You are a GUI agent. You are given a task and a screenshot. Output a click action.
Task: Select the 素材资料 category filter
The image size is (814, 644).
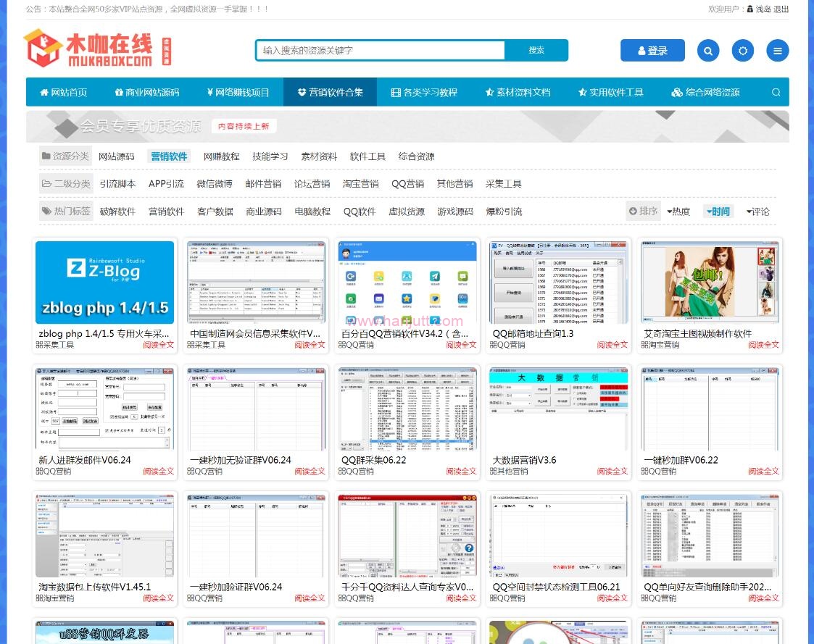pos(319,156)
